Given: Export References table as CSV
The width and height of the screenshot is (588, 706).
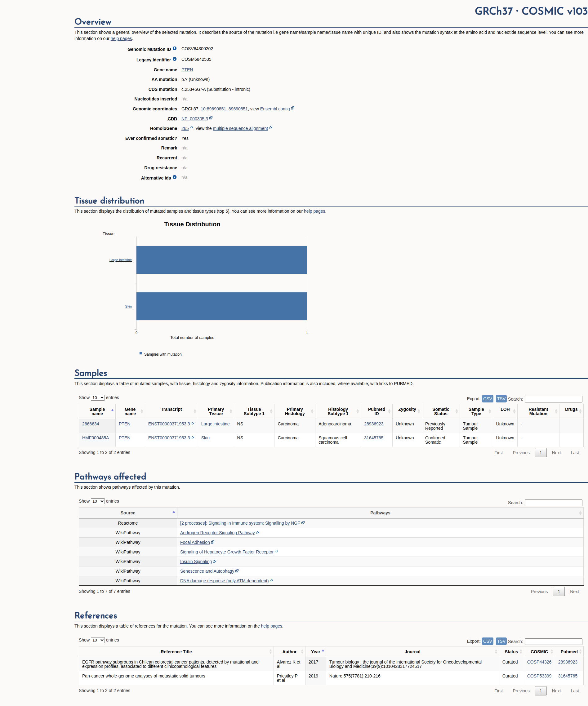Looking at the screenshot, I should [x=488, y=641].
